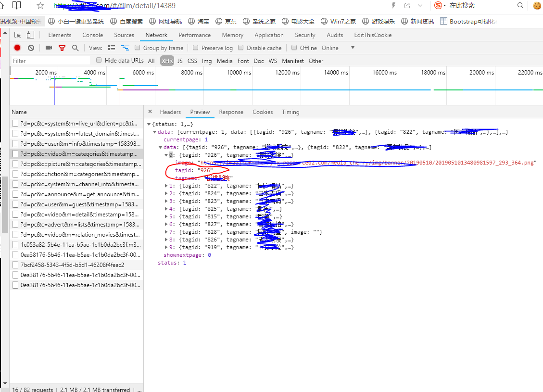
Task: Open the request Timing tab
Action: point(290,112)
